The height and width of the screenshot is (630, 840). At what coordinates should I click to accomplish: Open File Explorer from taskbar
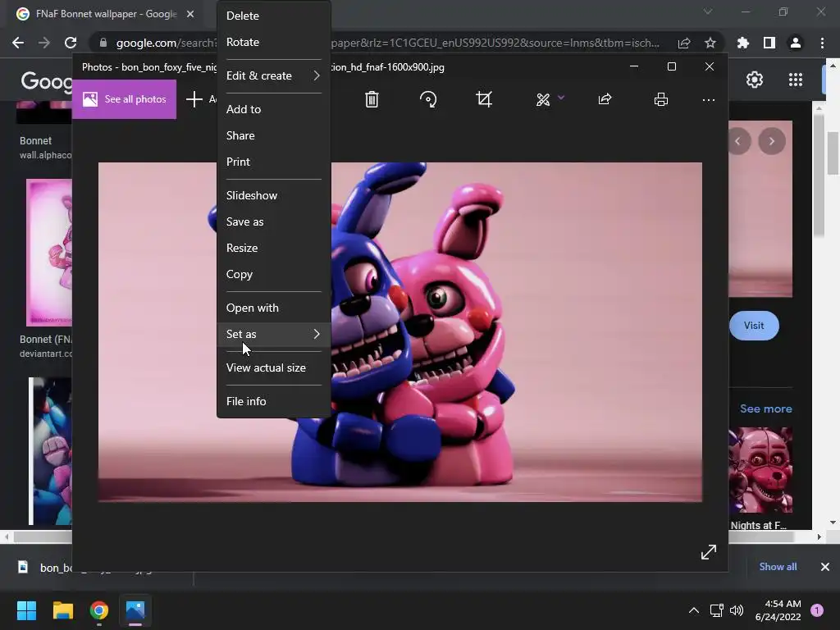coord(62,610)
